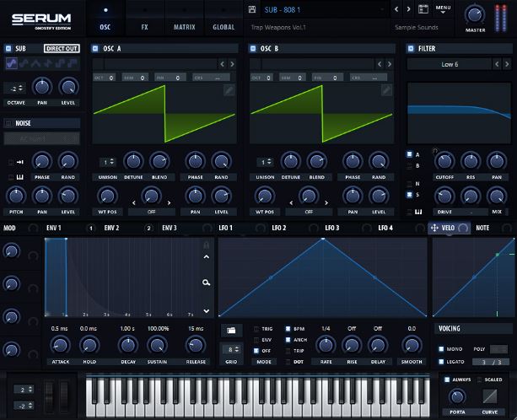
Task: Open the LFO GRID size stepper
Action: tap(229, 349)
